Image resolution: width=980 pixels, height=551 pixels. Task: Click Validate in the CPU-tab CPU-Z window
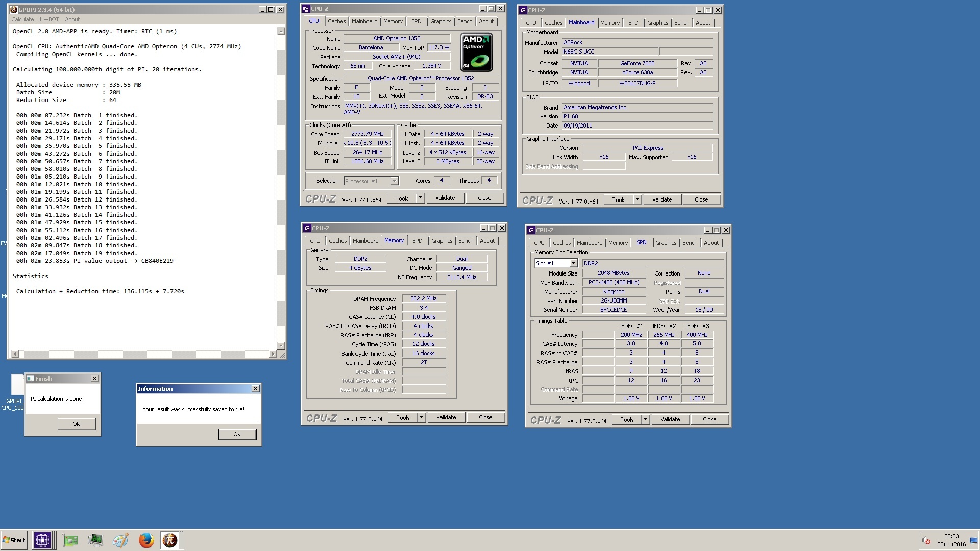445,198
